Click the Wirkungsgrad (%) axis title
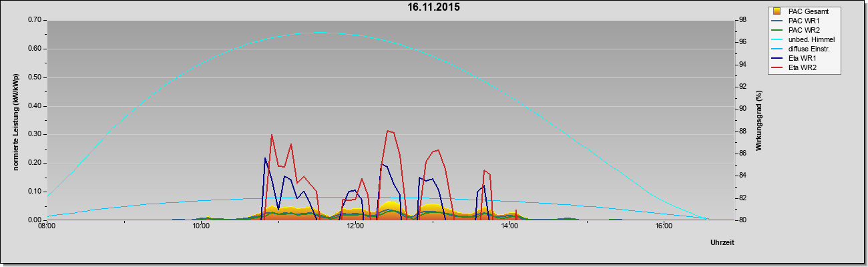The height and width of the screenshot is (267, 868). (x=759, y=120)
